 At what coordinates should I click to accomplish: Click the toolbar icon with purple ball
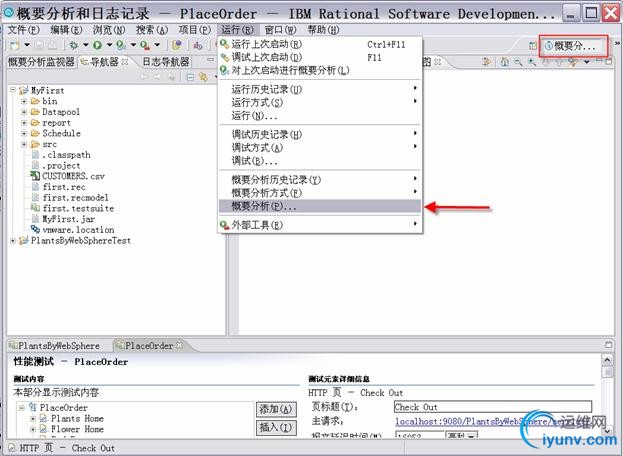click(x=177, y=45)
